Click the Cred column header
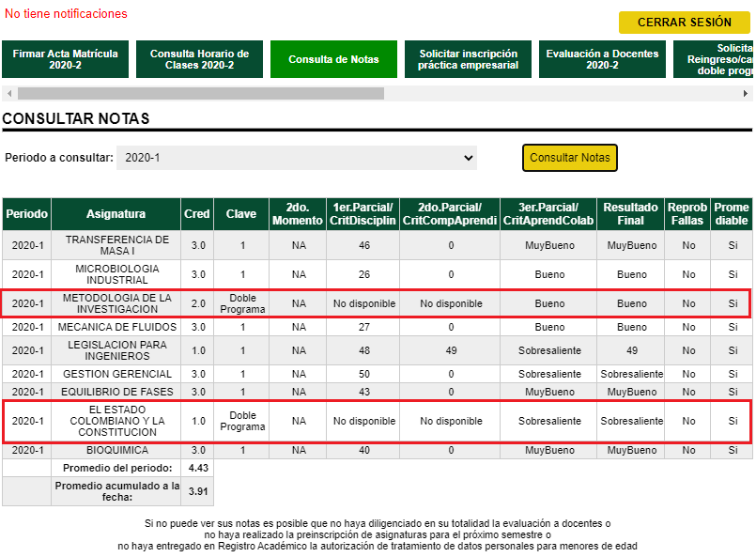 (196, 213)
